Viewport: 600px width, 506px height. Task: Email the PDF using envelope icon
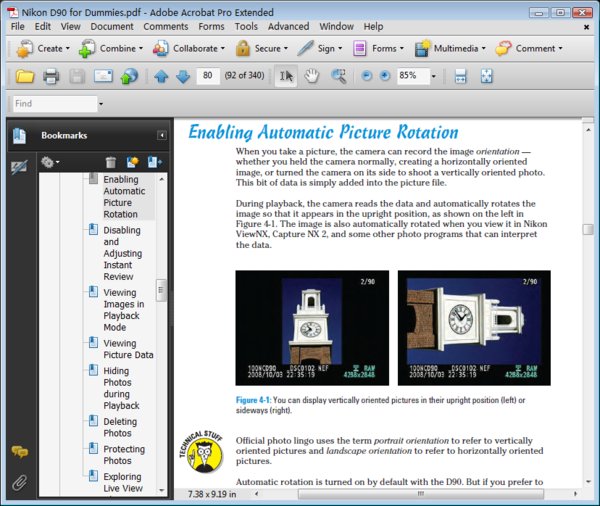coord(103,76)
